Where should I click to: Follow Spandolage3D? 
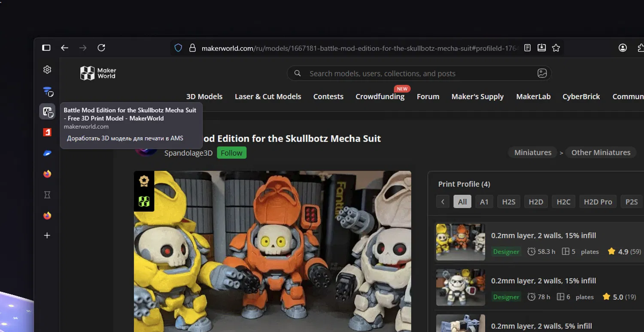tap(232, 153)
